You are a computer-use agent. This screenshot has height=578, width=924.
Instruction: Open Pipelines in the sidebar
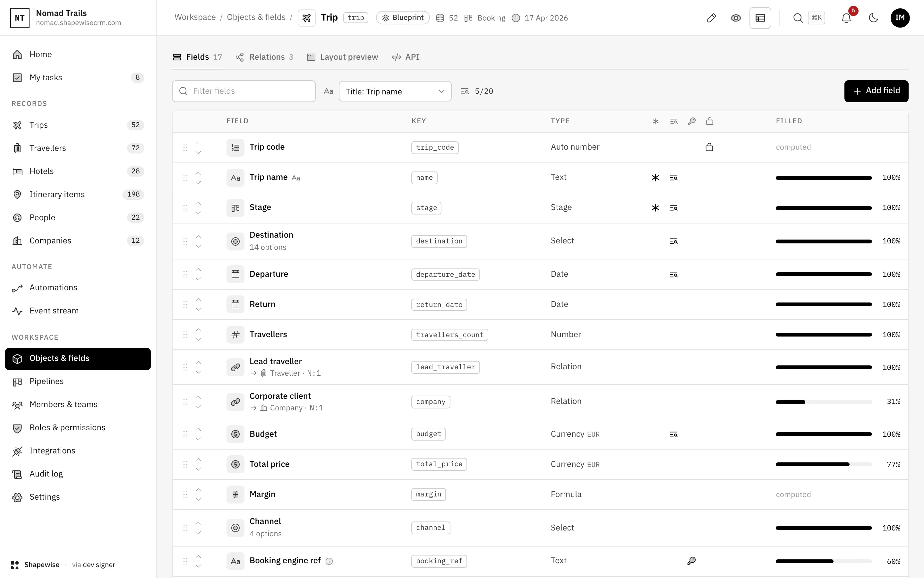[x=78, y=381]
